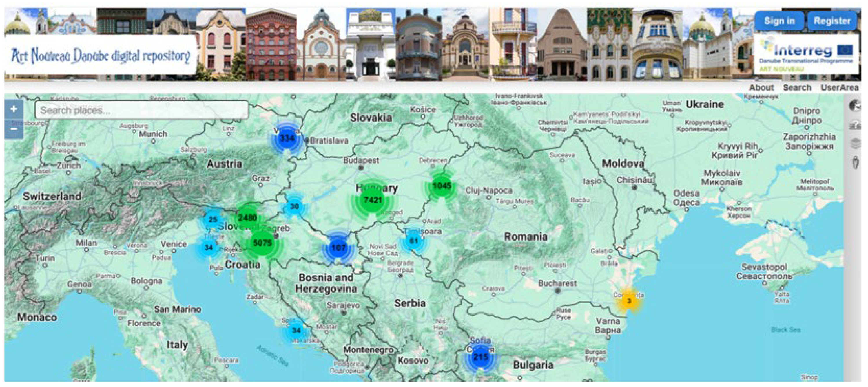The width and height of the screenshot is (868, 387).
Task: Click the Chisinau city label
Action: tap(635, 180)
